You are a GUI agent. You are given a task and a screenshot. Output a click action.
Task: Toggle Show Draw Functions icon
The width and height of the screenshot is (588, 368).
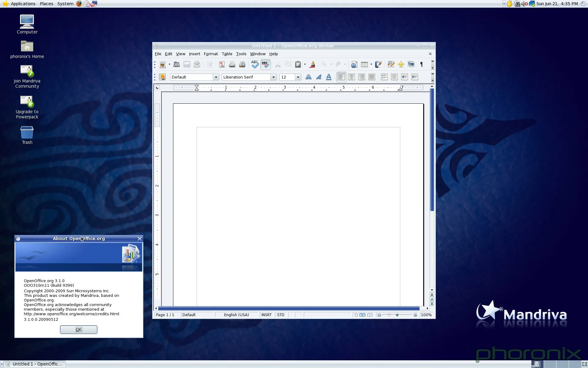click(378, 64)
